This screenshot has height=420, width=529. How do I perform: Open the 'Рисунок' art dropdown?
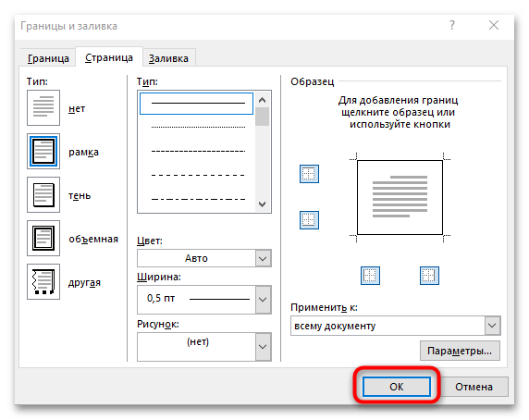click(x=204, y=347)
